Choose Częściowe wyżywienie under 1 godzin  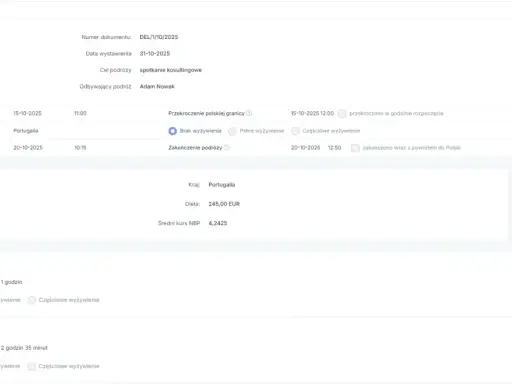[x=32, y=300]
